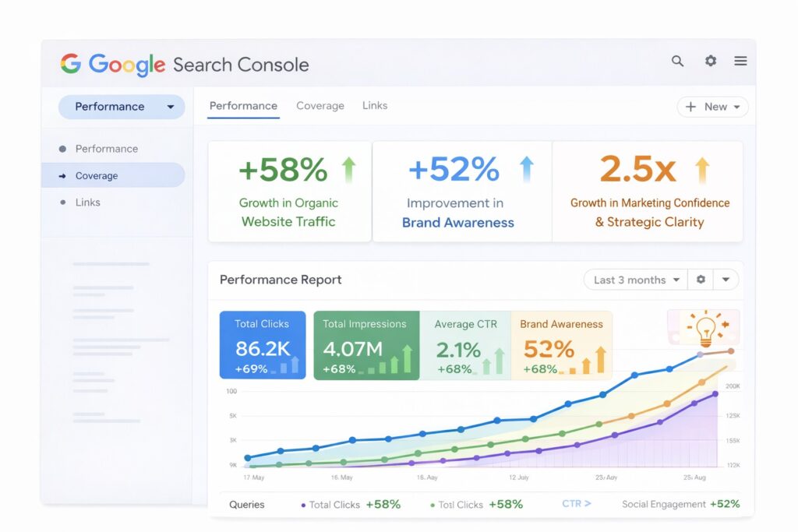The image size is (798, 532).
Task: Click the lightbulb insights icon
Action: pos(704,329)
